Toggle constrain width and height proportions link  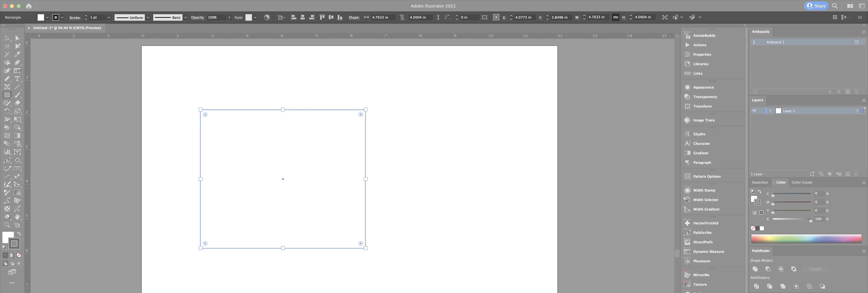(x=615, y=17)
